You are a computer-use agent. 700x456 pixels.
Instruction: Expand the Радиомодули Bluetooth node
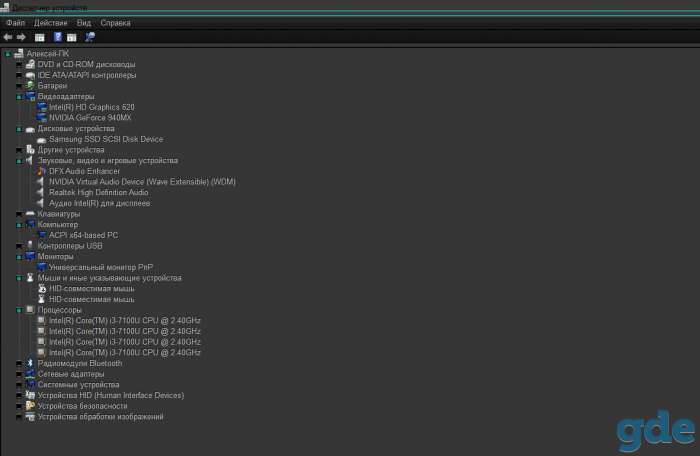[19, 364]
